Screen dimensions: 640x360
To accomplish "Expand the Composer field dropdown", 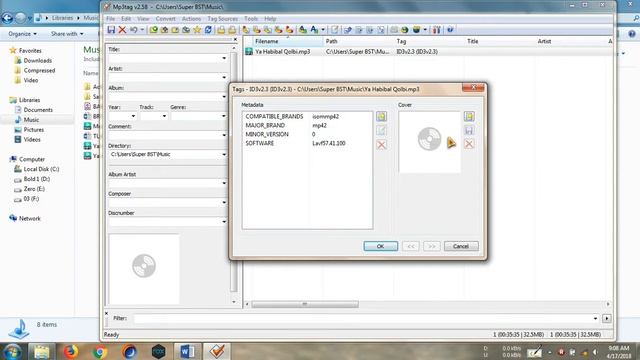I will click(224, 202).
